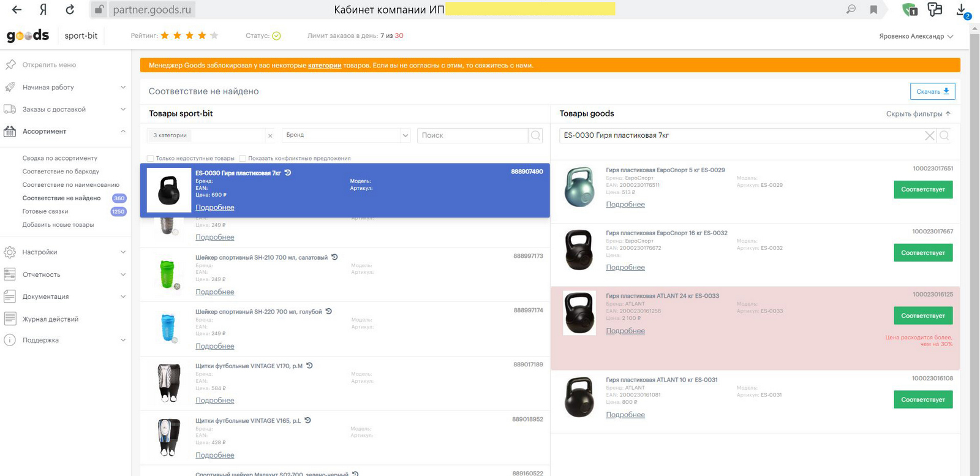This screenshot has height=476, width=980.
Task: Click the browser zoom magnifier icon
Action: [851, 10]
